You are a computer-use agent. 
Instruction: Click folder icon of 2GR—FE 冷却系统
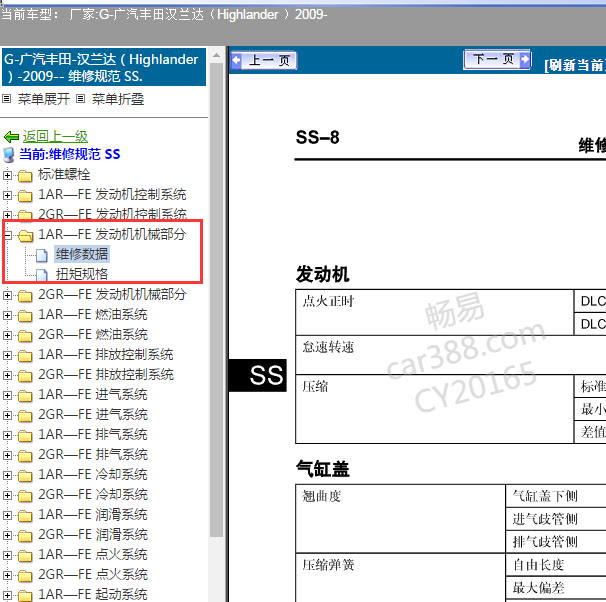(x=25, y=496)
